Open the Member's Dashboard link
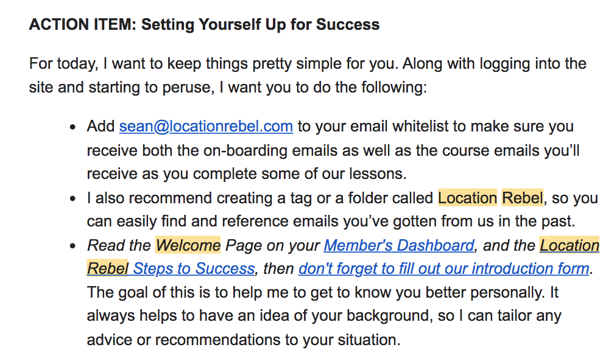The width and height of the screenshot is (614, 364). tap(399, 245)
